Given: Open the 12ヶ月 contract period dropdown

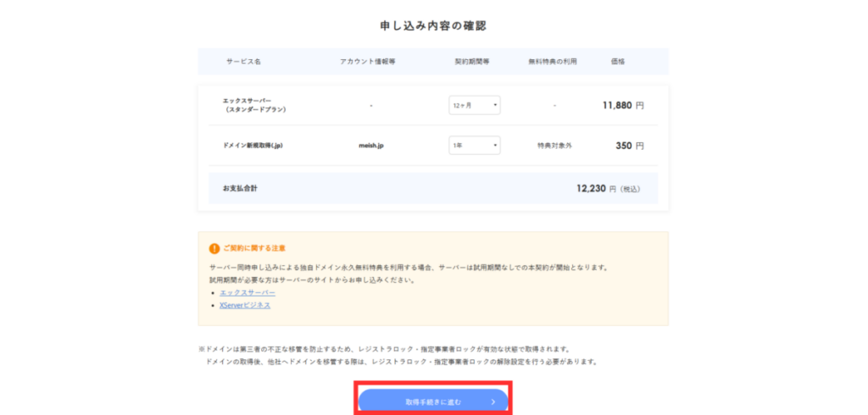Looking at the screenshot, I should (474, 105).
